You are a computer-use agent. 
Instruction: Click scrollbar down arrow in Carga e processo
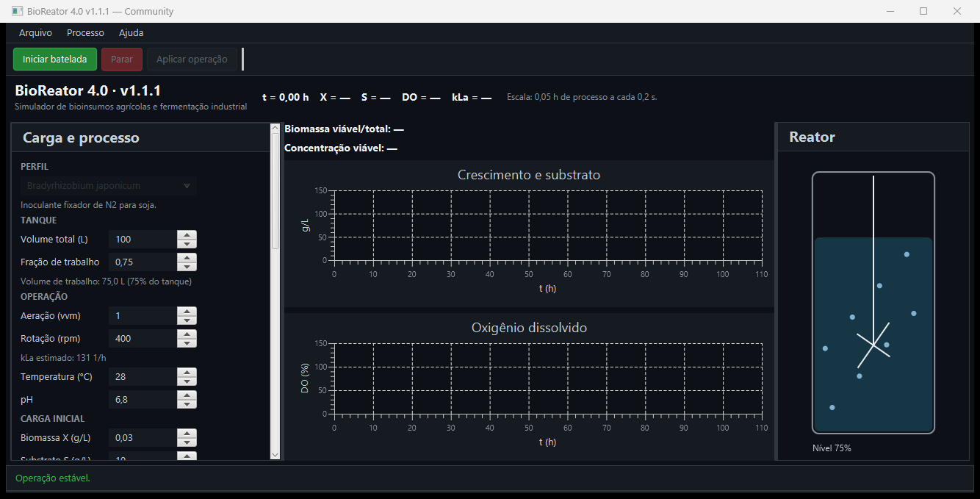(275, 455)
